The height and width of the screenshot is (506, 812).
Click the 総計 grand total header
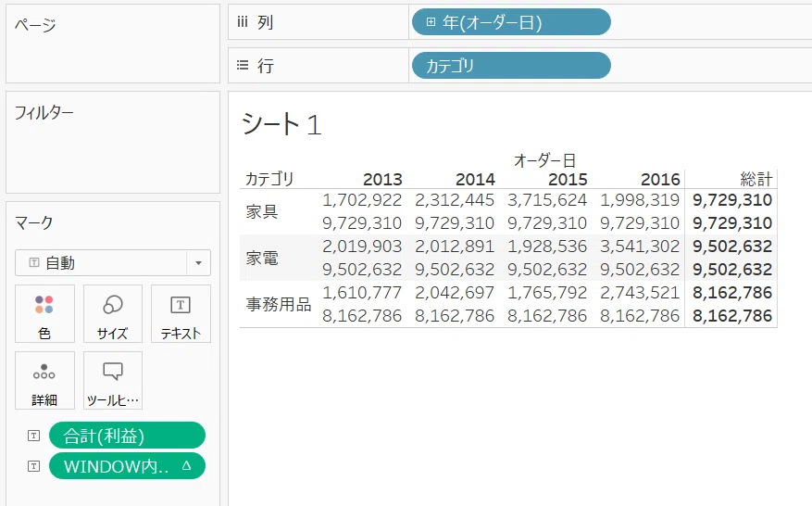(756, 180)
